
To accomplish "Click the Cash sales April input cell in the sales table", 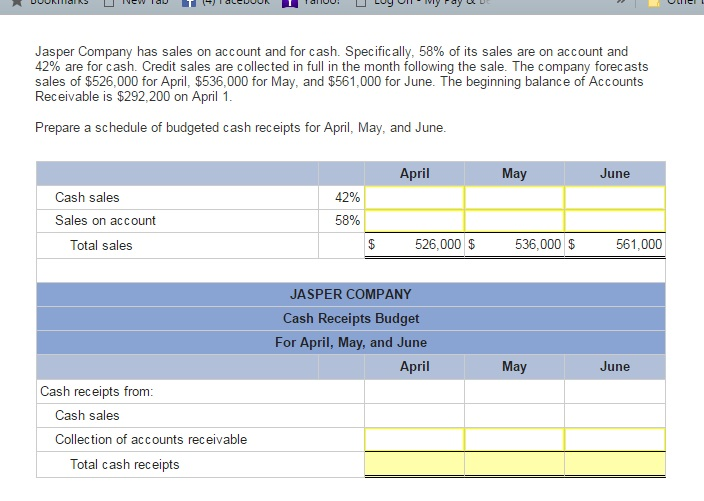I will tap(414, 198).
